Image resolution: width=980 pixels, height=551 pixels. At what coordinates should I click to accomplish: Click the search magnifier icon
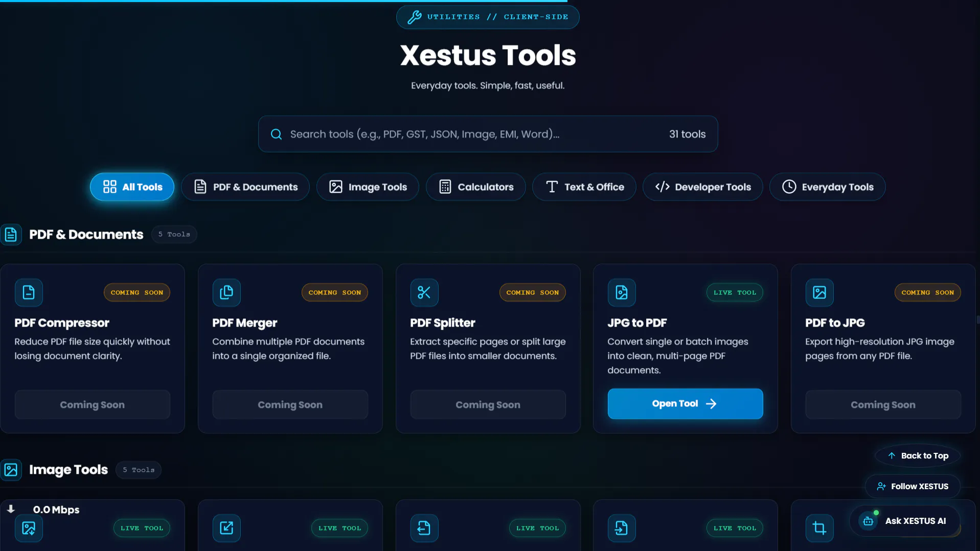pos(277,134)
